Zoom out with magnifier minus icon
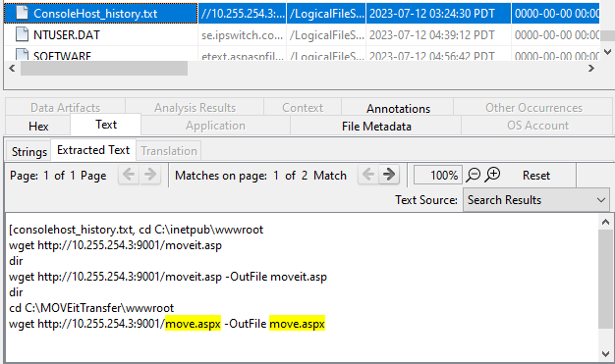 pos(473,175)
